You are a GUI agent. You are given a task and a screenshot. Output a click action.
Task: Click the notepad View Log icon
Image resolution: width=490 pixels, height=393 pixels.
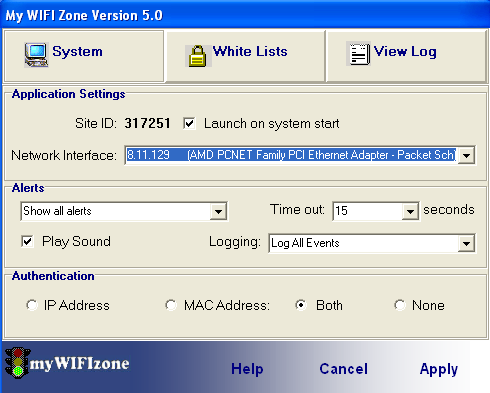[359, 54]
